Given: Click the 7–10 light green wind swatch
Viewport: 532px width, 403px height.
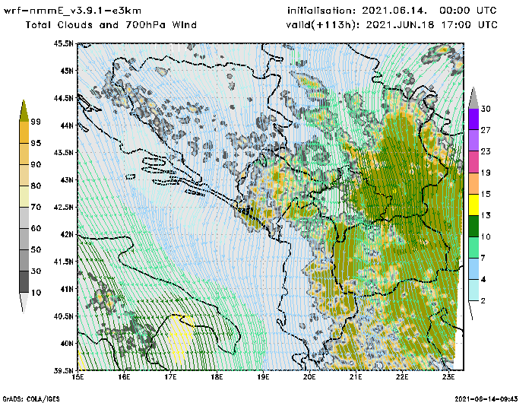Looking at the screenshot, I should coord(473,247).
